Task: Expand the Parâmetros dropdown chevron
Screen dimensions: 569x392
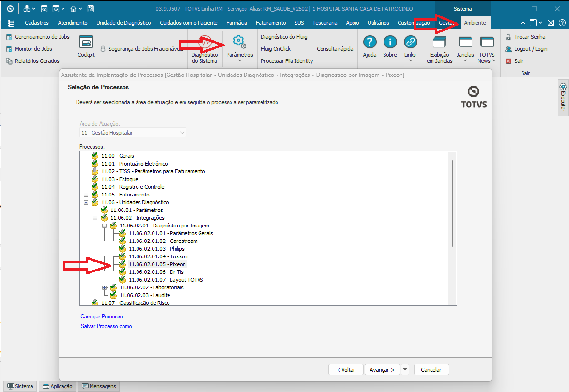Action: pyautogui.click(x=240, y=61)
